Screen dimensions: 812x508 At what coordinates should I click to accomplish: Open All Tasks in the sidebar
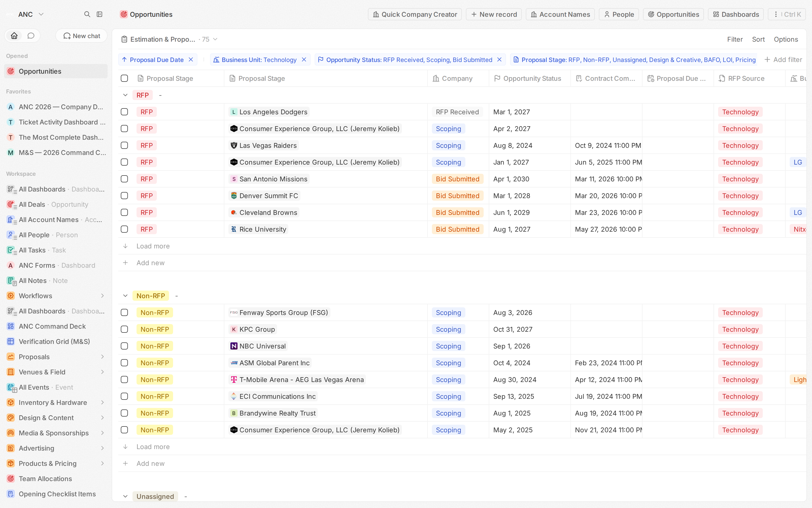56,250
